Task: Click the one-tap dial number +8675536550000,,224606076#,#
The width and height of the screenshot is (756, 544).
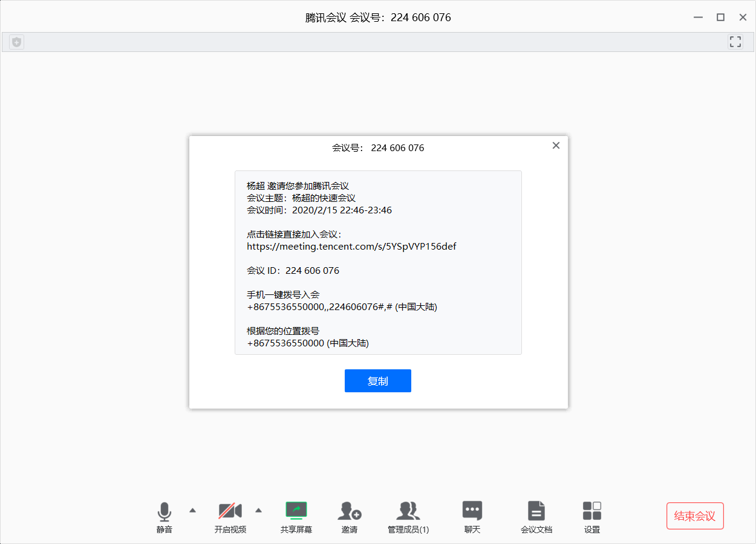Action: click(x=321, y=306)
